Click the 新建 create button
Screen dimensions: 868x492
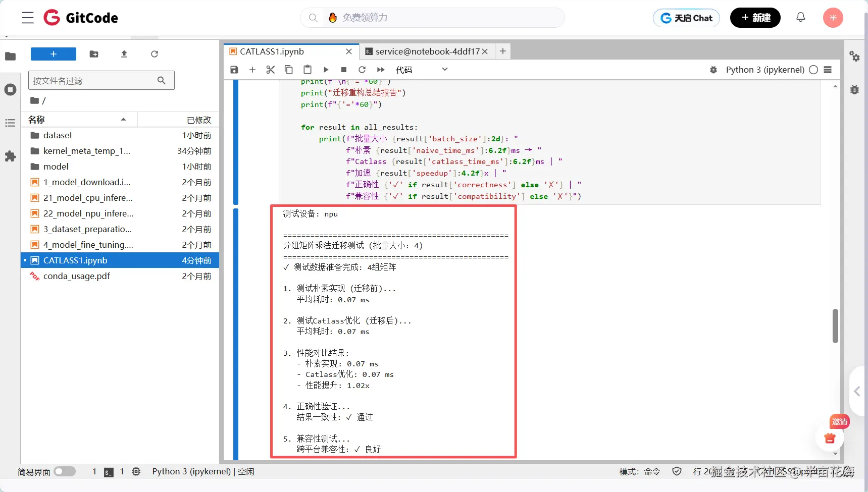click(755, 18)
